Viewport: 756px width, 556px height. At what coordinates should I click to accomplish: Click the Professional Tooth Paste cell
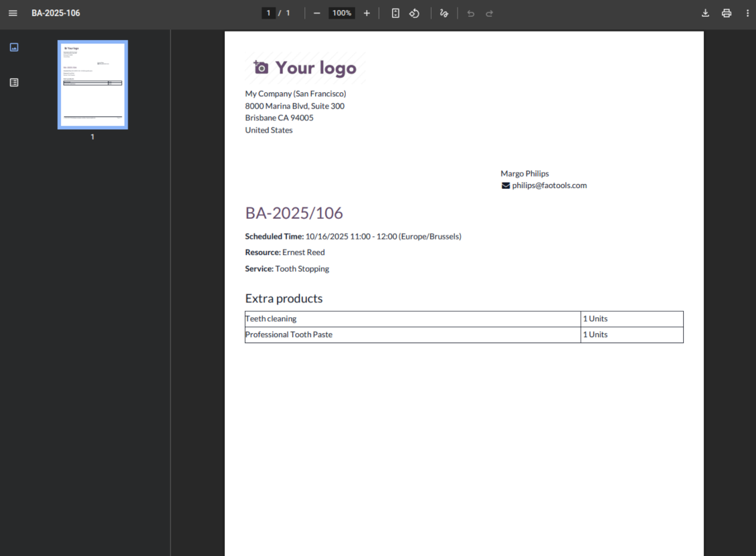[x=413, y=335]
